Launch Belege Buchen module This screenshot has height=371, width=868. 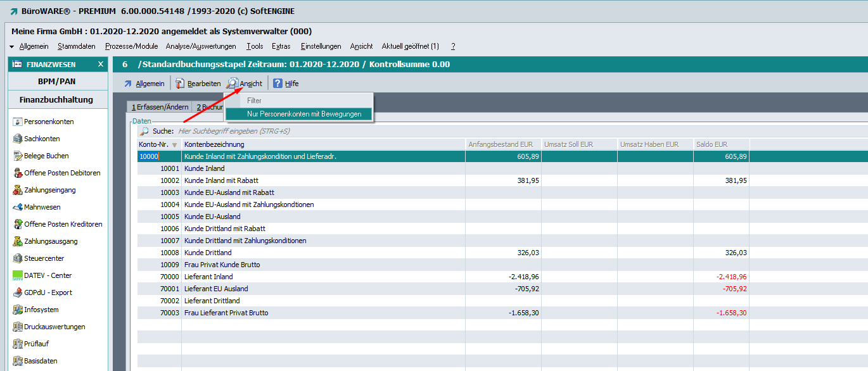(x=46, y=156)
